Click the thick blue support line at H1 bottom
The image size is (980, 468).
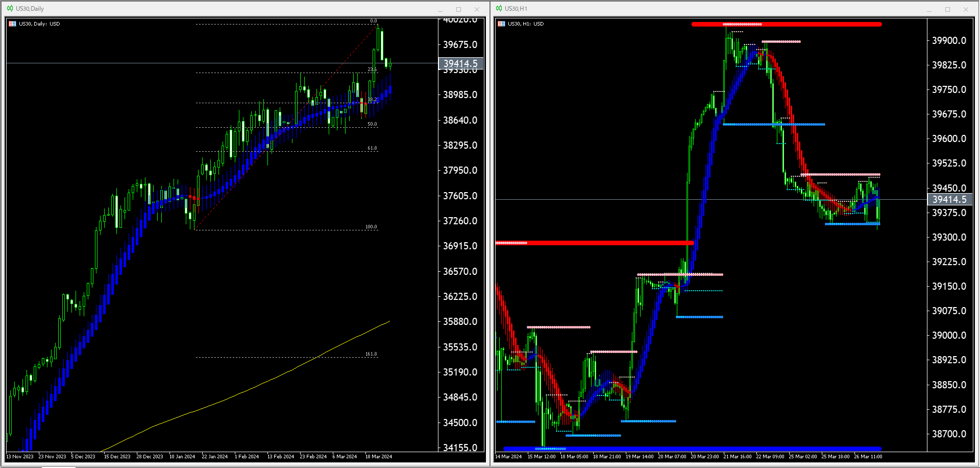pos(693,449)
